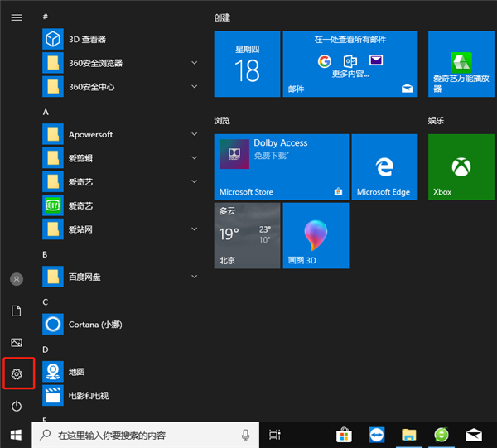
Task: Open the Xbox tile
Action: pos(461,167)
